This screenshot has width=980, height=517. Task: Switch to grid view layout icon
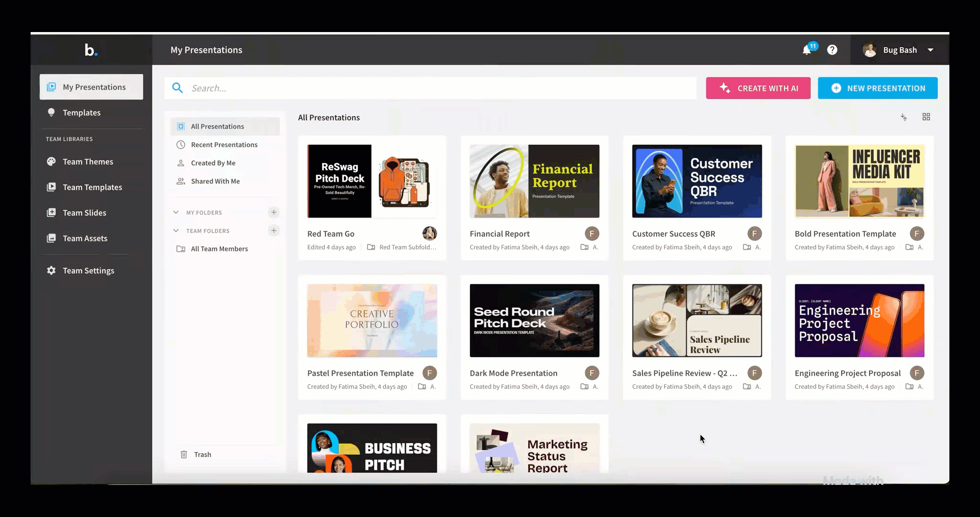point(926,117)
